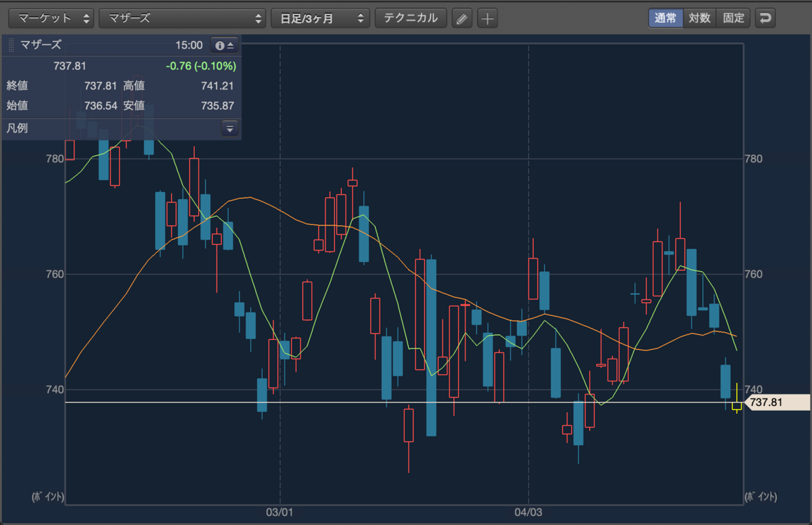
Task: Switch to 固定 fixed scale
Action: 733,18
